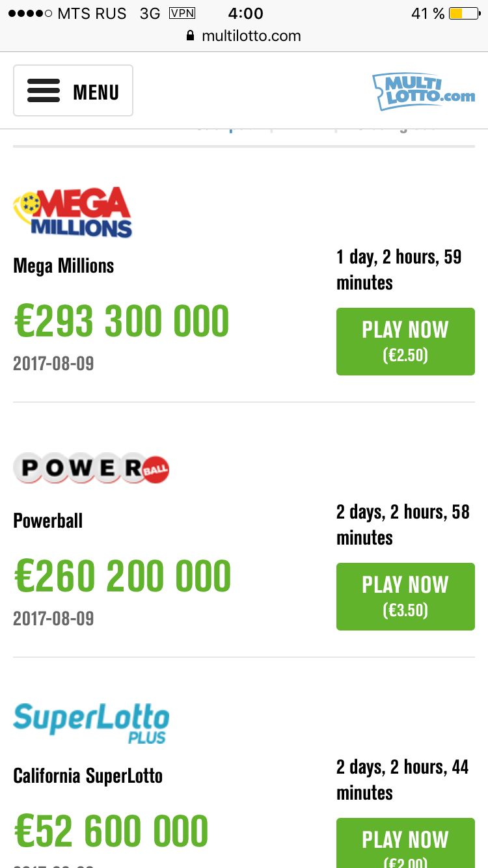Tap the SuperLotto Plus logo
Viewport: 488px width, 868px height.
point(91,722)
